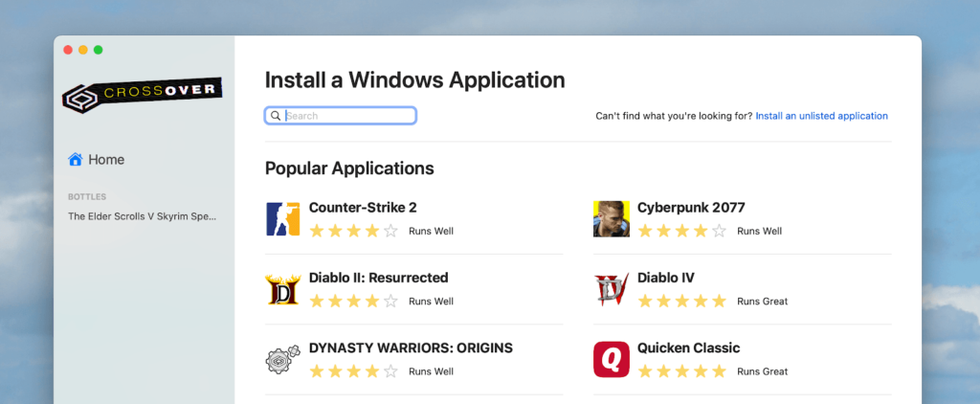Open the Cyberpunk 2077 title
Image resolution: width=980 pixels, height=404 pixels.
click(691, 208)
